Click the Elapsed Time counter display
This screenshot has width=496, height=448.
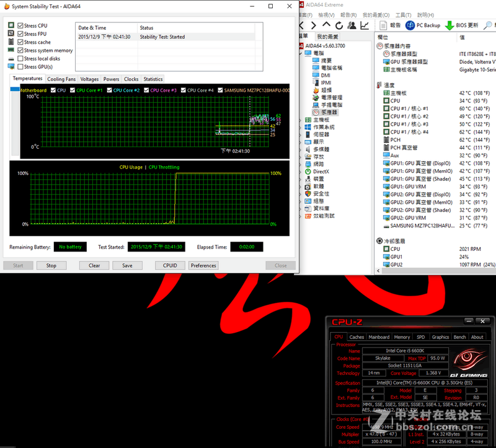tap(246, 247)
